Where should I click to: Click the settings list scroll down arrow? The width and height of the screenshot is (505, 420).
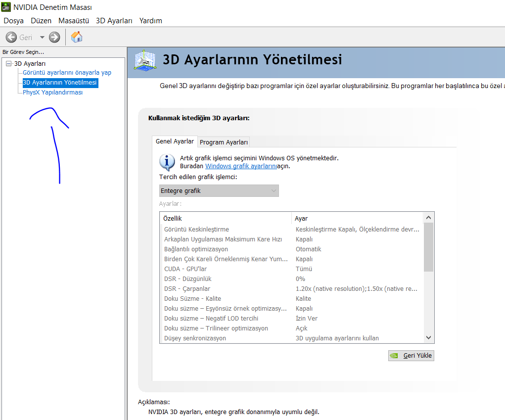coord(428,337)
